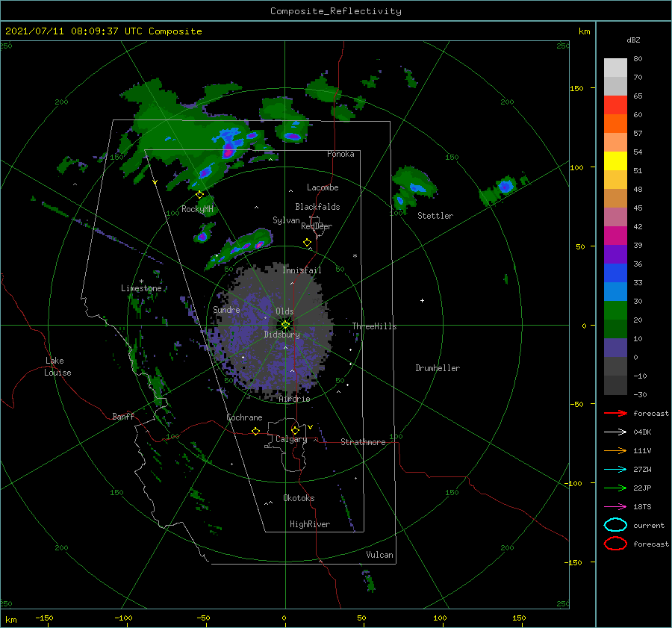Click the Lacombe town label
This screenshot has height=628, width=672.
[x=323, y=187]
